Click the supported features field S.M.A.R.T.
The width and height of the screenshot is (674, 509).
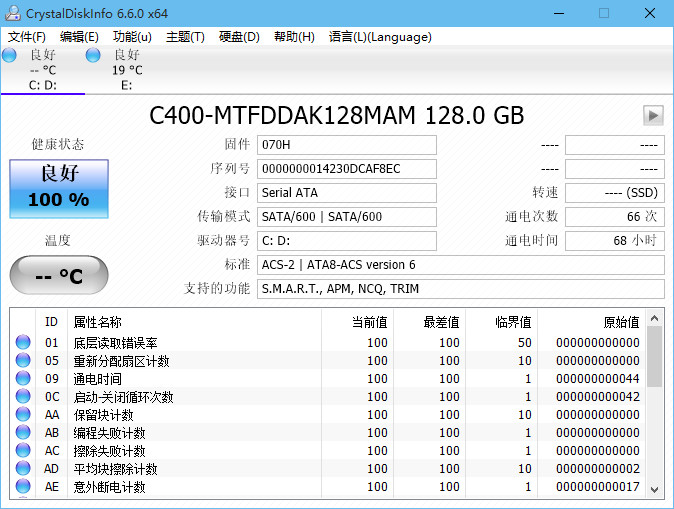tap(461, 289)
